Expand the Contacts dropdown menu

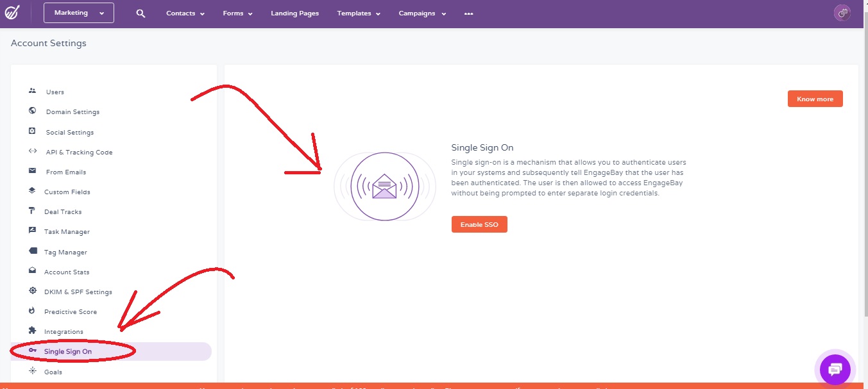point(185,13)
